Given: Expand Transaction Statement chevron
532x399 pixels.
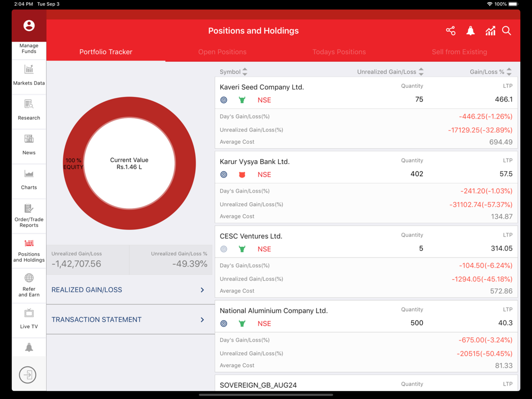Looking at the screenshot, I should (x=202, y=320).
